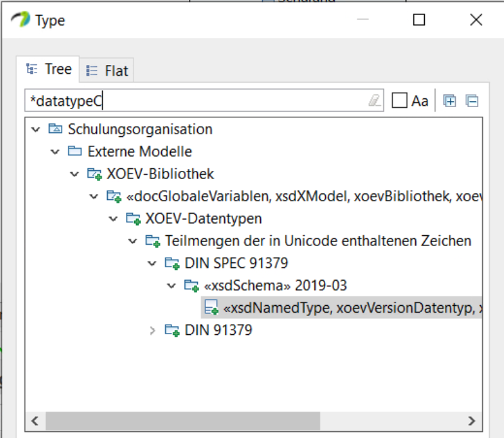Click the DIN SPEC 91379 package icon
This screenshot has height=438, width=504.
[x=172, y=263]
